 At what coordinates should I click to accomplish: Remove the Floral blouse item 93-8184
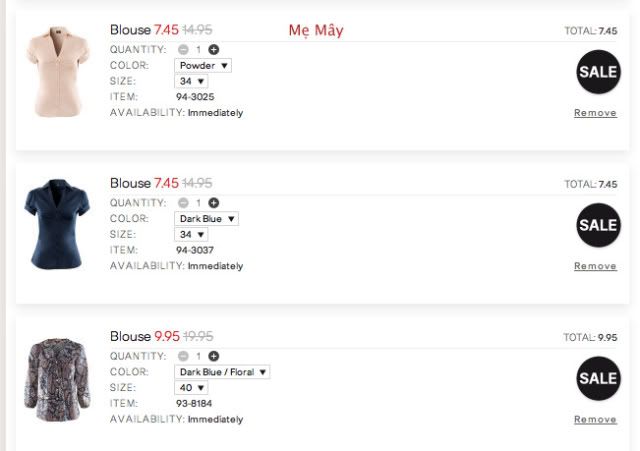pos(595,420)
